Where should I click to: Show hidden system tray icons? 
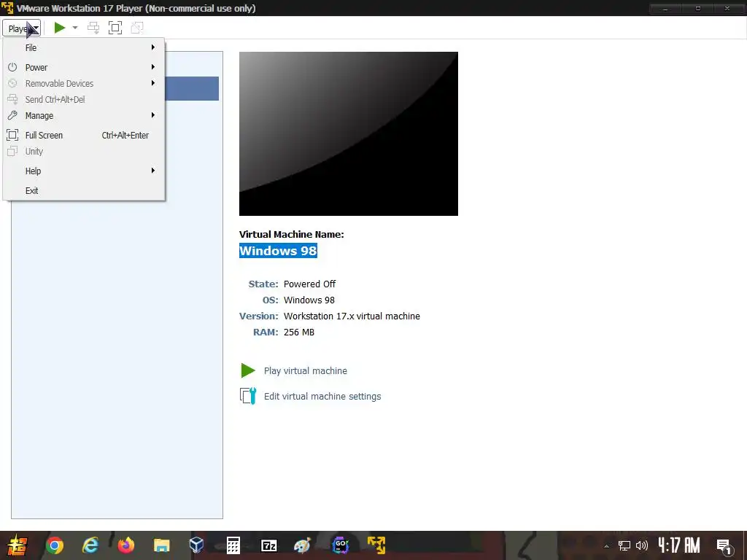tap(606, 546)
